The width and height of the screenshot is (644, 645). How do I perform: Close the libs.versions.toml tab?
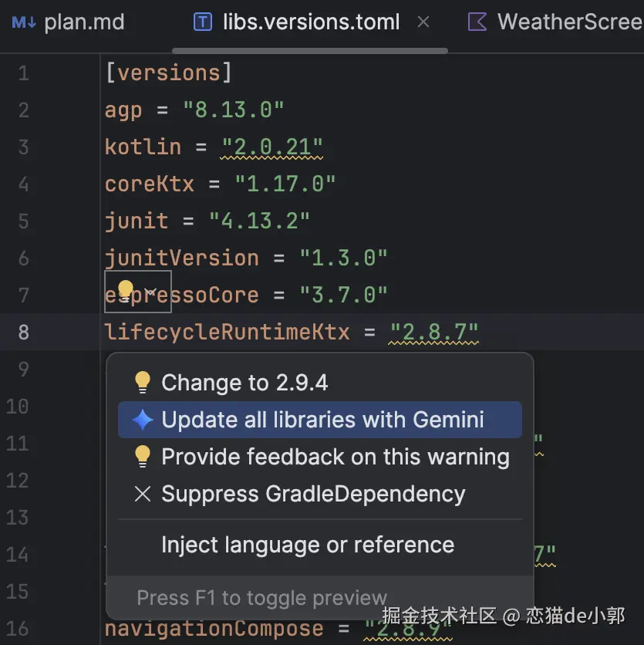click(x=423, y=22)
